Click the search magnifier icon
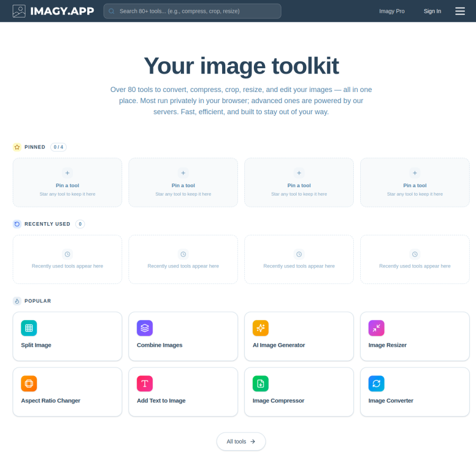 112,11
